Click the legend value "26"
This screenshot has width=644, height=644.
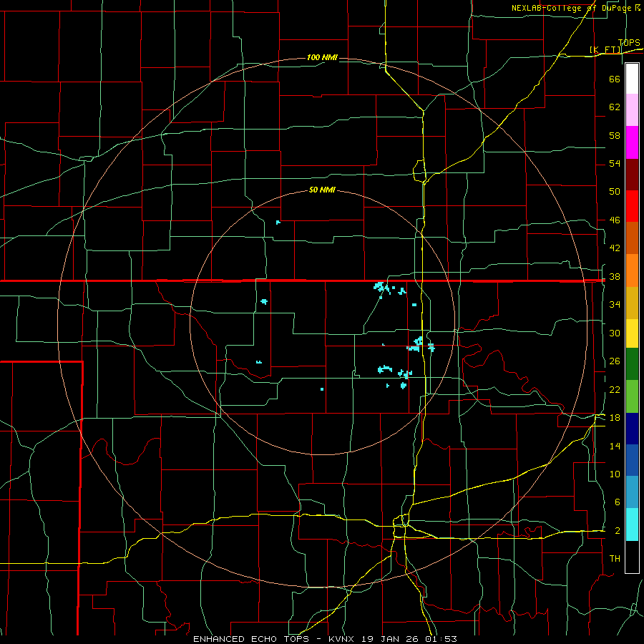tap(615, 361)
